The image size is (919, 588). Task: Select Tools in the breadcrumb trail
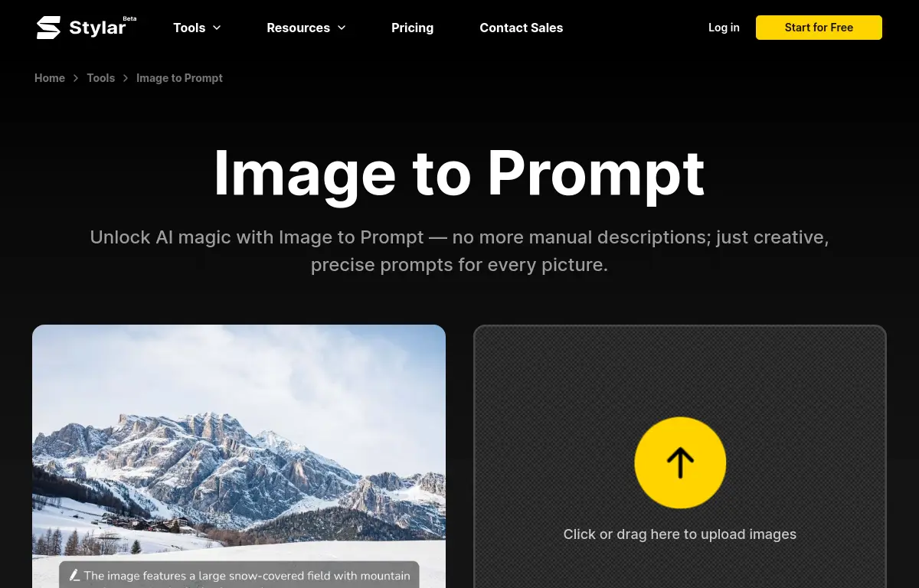pyautogui.click(x=101, y=78)
